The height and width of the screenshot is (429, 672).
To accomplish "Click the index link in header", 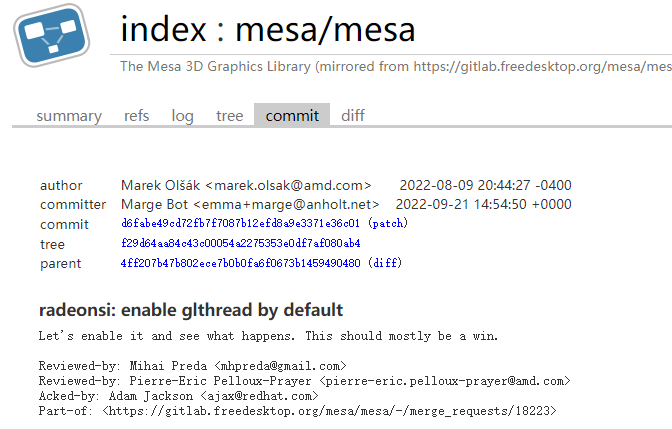I will click(164, 29).
